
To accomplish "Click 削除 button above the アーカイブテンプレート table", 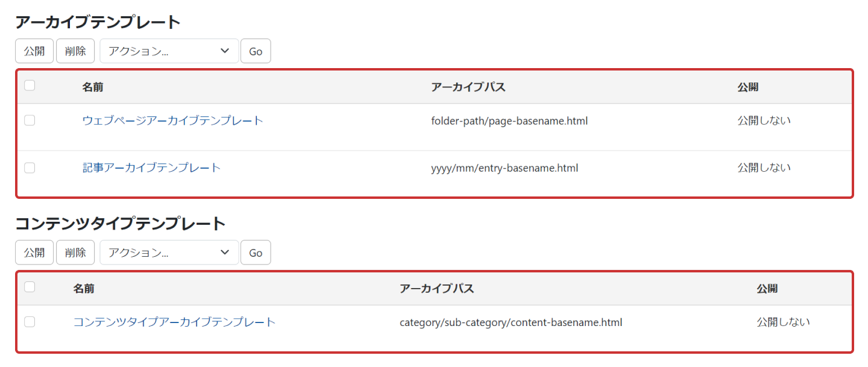I will 75,51.
